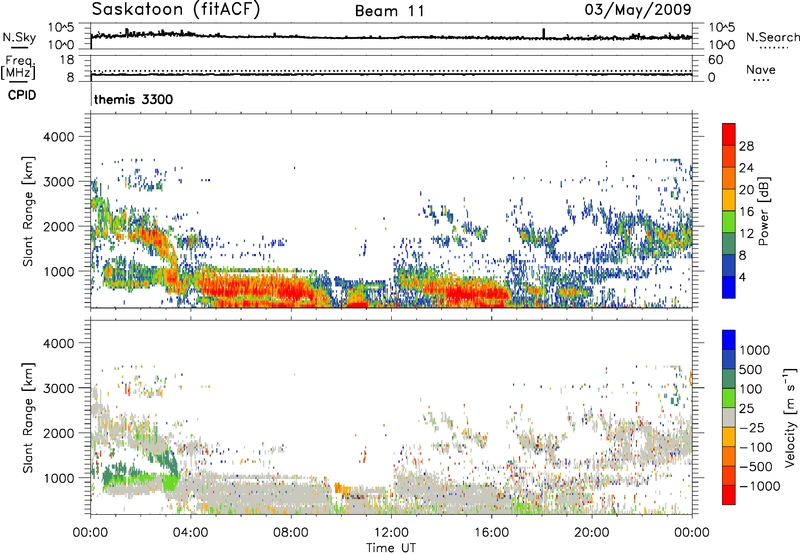
Task: Click the blue top segment of the velocity colorbar
Action: click(729, 340)
